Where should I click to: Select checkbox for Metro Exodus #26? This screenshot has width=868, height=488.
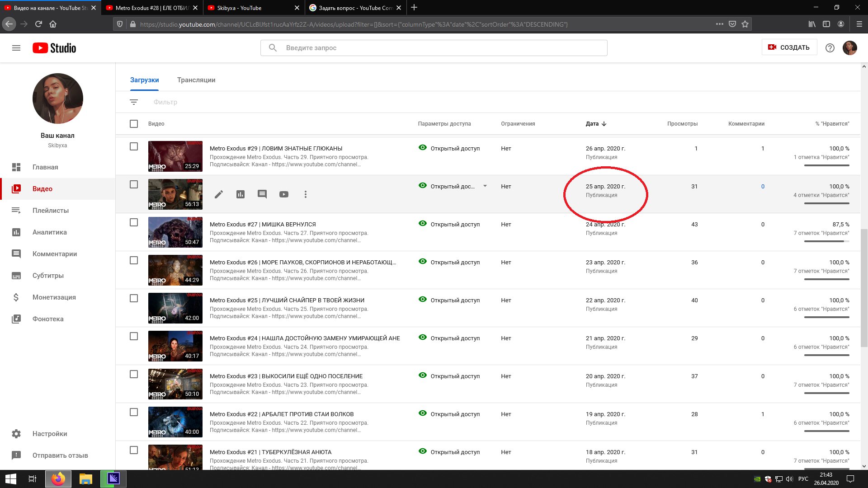(x=134, y=260)
